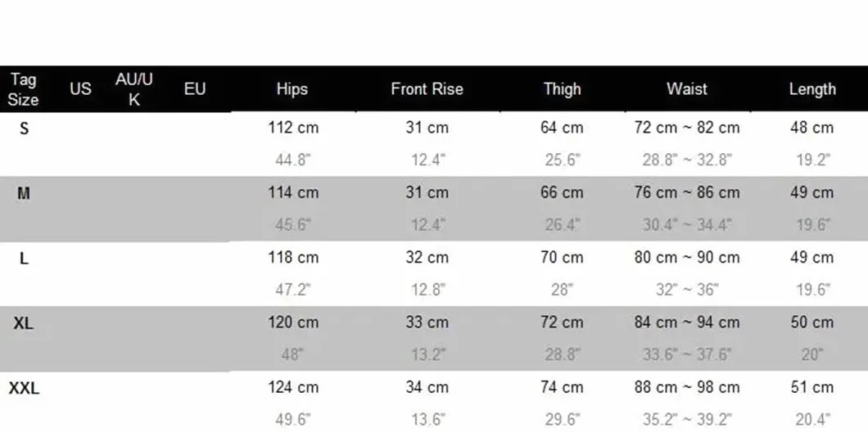Click the Front Rise column header

coord(427,89)
